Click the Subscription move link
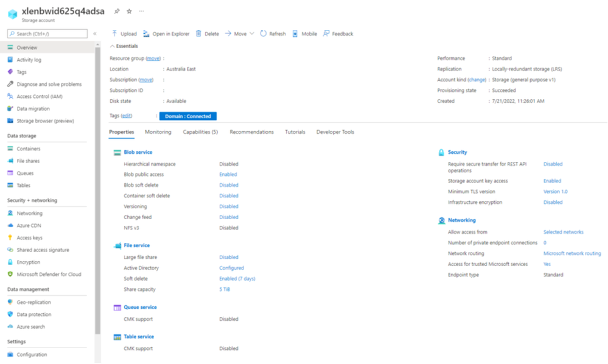The width and height of the screenshot is (608, 364). [146, 80]
